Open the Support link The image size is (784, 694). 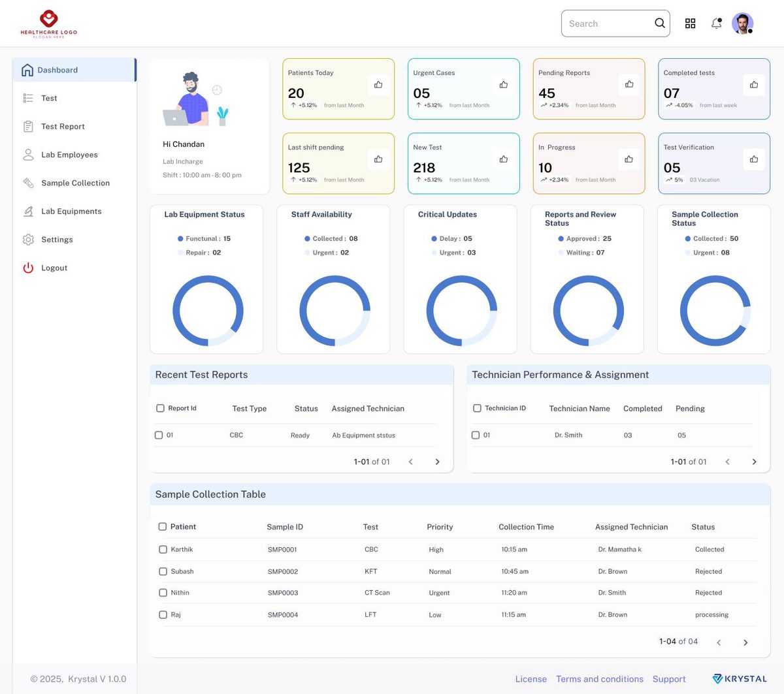coord(669,679)
